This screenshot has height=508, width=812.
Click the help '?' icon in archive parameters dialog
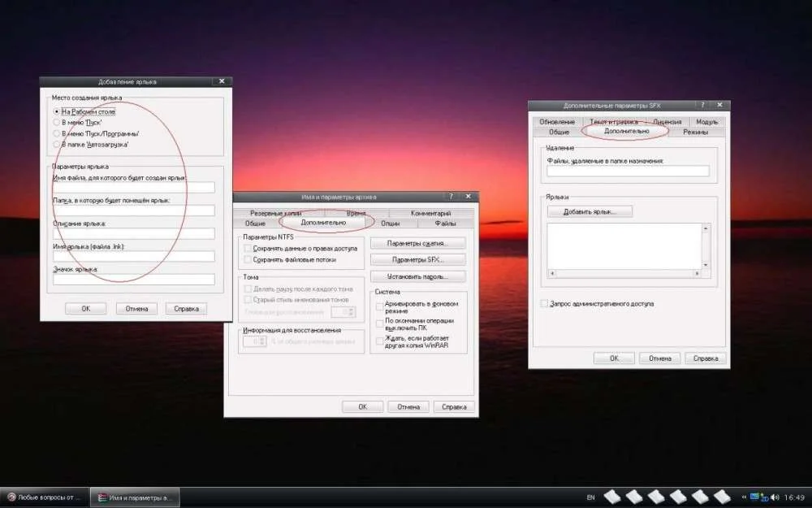451,197
